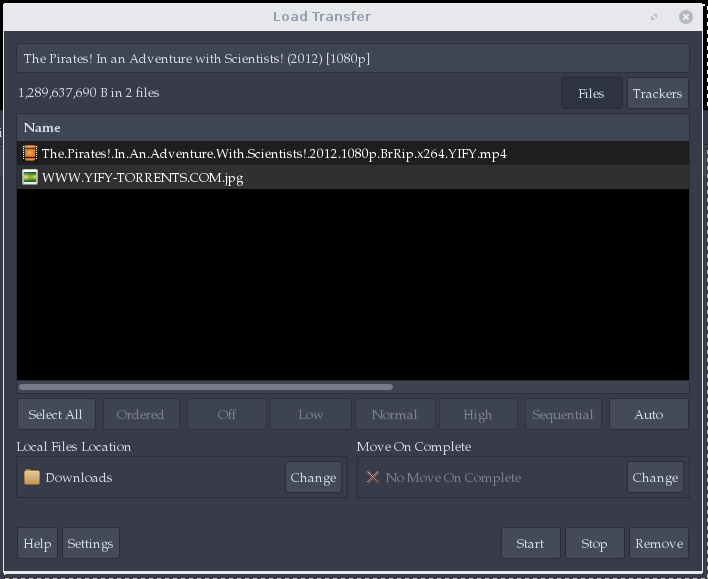Select the WWW.YIFY-TORRENTS.COM.jpg row
This screenshot has height=579, width=708.
click(x=353, y=177)
